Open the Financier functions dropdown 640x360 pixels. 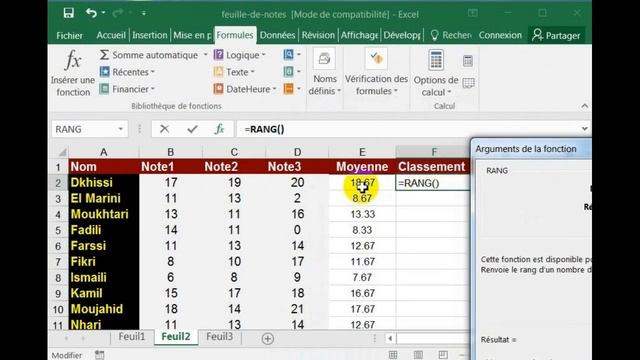[x=127, y=89]
